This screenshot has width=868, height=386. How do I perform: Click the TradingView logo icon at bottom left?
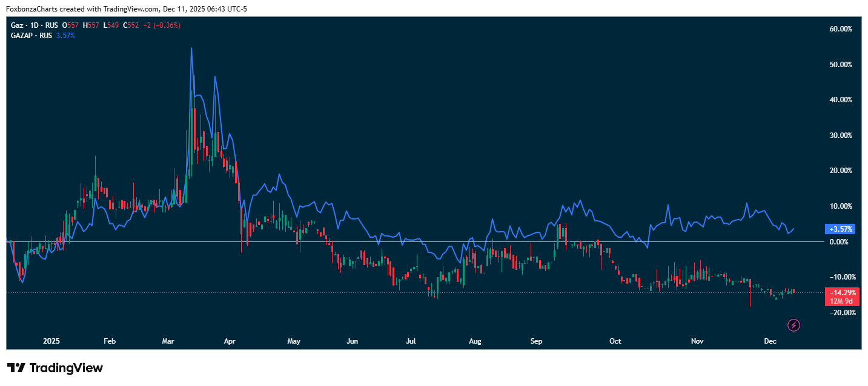click(x=16, y=368)
